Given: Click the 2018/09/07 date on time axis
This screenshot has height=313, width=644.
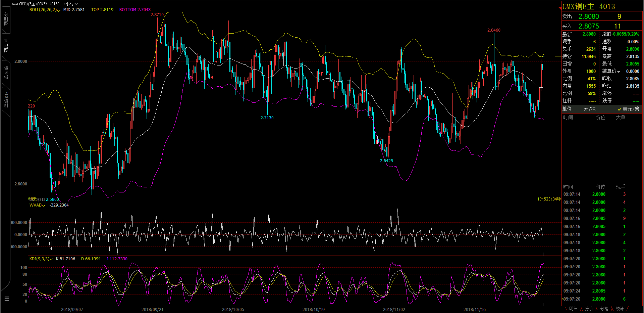Looking at the screenshot, I should click(x=72, y=310).
